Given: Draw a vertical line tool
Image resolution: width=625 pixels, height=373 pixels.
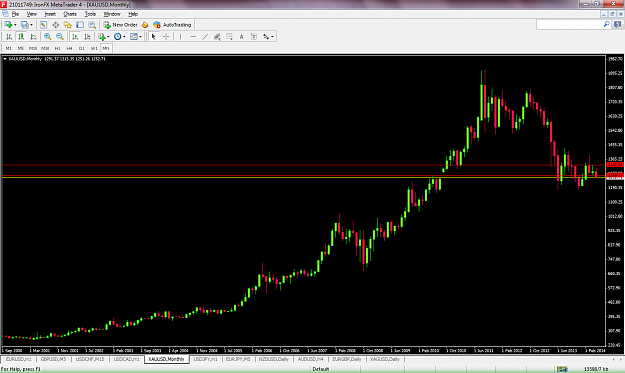Looking at the screenshot, I should click(x=181, y=37).
